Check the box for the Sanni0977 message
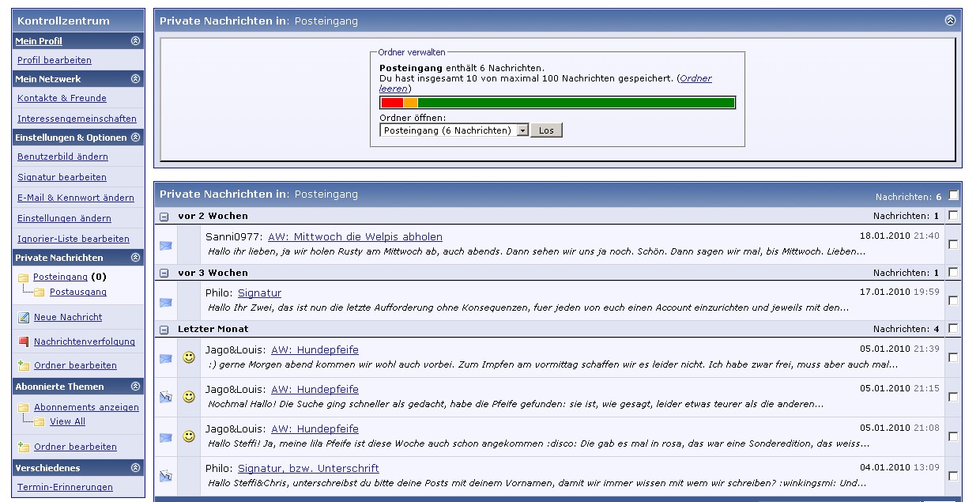This screenshot has width=980, height=502. (953, 244)
